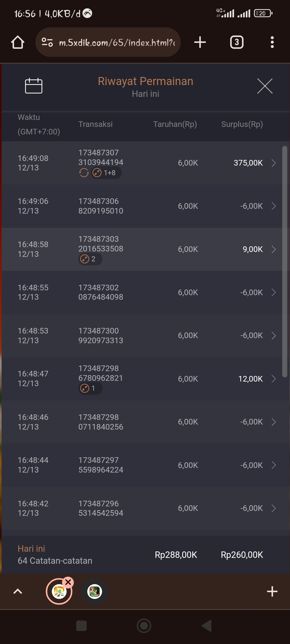The height and width of the screenshot is (644, 290).
Task: Expand the 9,00K surplus row chevron
Action: 274,249
